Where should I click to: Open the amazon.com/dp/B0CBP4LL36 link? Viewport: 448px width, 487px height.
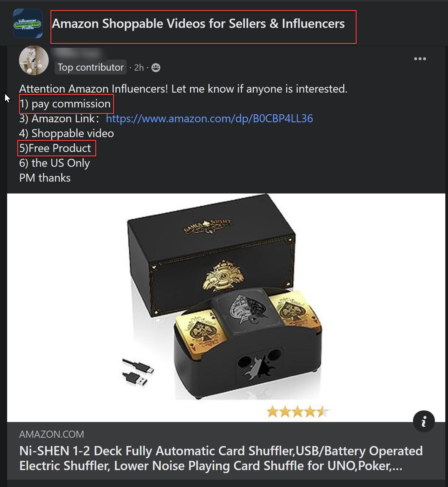[x=209, y=119]
